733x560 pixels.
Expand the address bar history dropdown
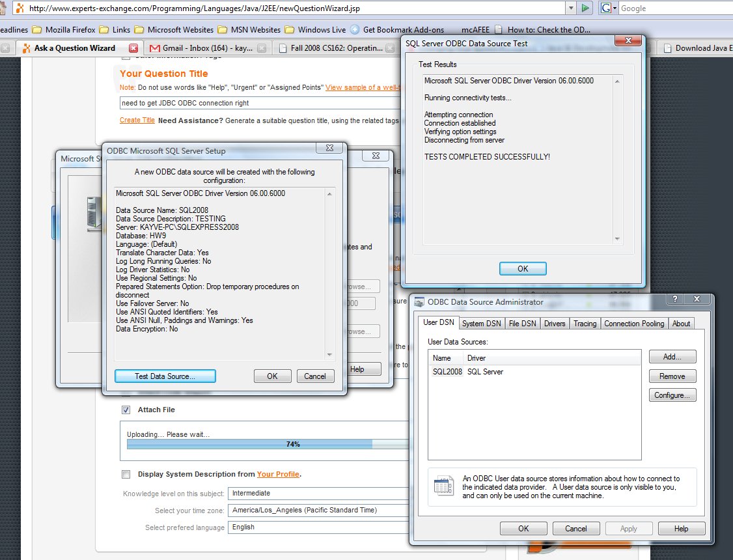point(571,8)
